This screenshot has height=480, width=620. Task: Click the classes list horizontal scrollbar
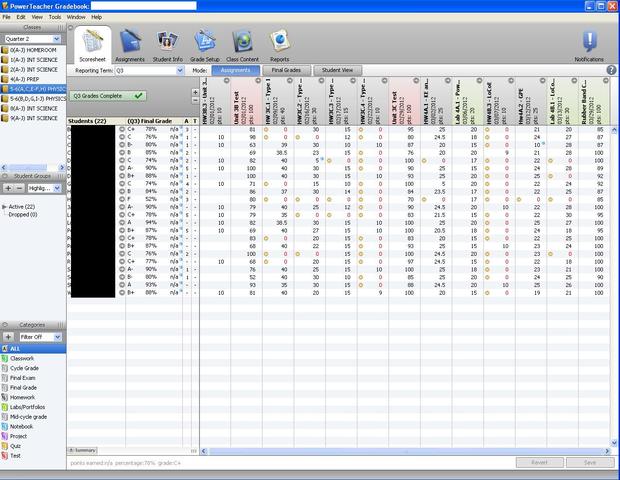[33, 168]
